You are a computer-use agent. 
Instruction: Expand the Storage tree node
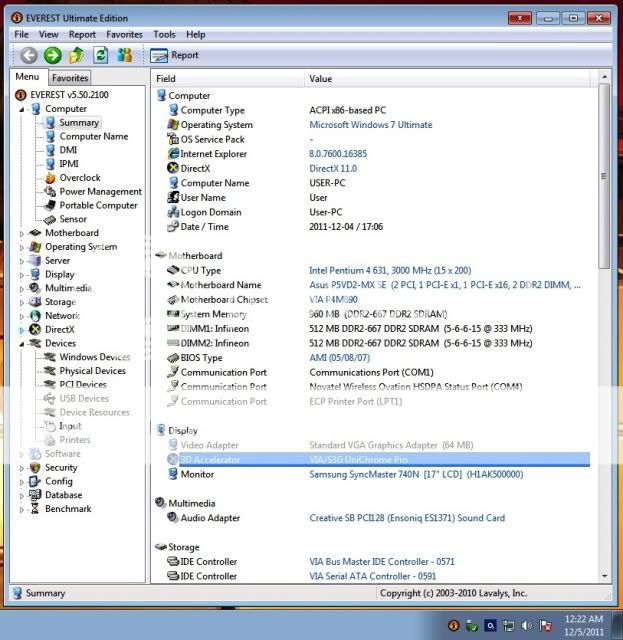22,303
